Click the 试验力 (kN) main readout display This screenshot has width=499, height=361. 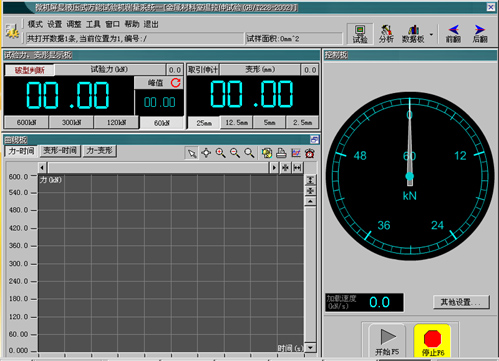click(69, 96)
